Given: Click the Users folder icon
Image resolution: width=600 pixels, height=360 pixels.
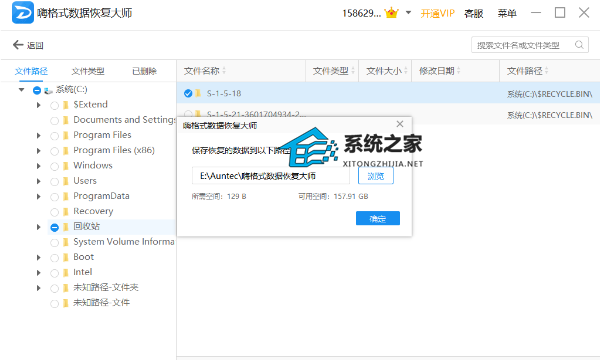Looking at the screenshot, I should click(x=66, y=181).
